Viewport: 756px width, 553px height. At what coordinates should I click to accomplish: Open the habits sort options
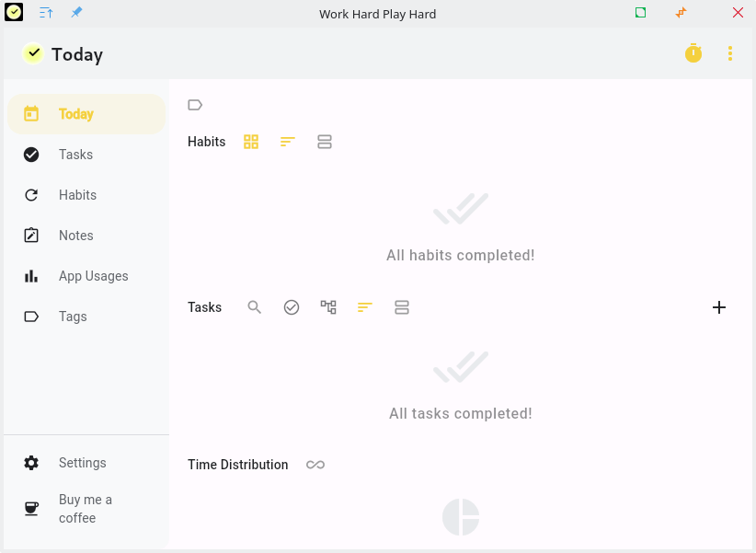(288, 142)
